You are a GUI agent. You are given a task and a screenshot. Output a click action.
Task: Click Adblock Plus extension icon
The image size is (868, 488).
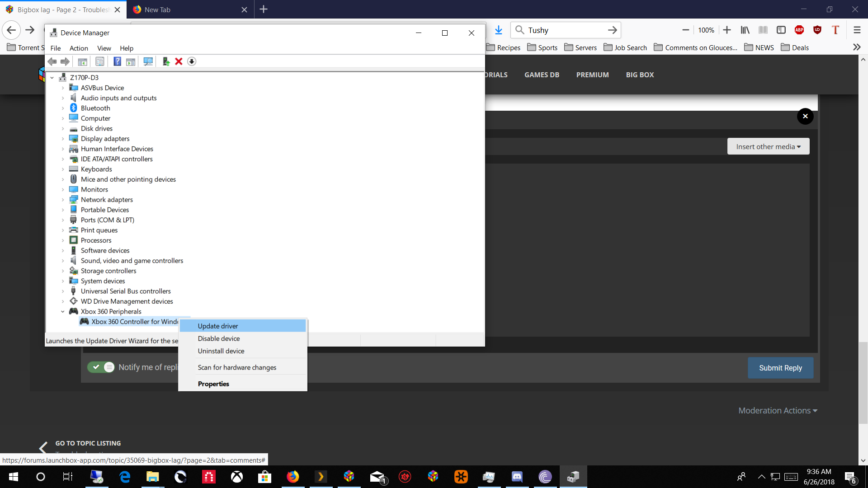click(x=799, y=30)
